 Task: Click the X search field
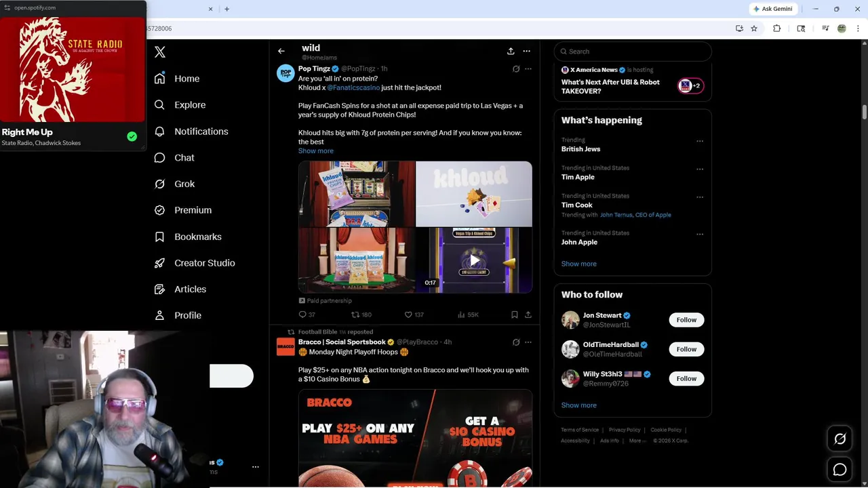633,52
